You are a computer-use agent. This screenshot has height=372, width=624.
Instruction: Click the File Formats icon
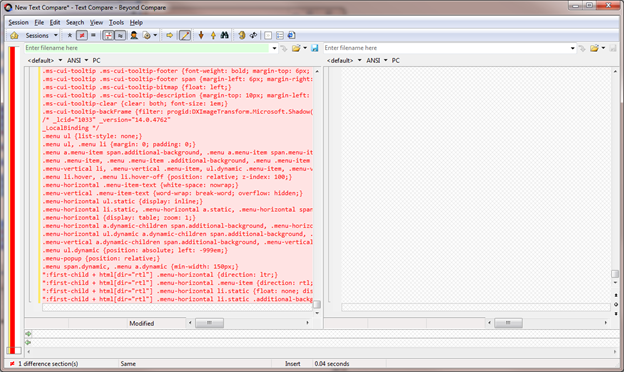[147, 35]
